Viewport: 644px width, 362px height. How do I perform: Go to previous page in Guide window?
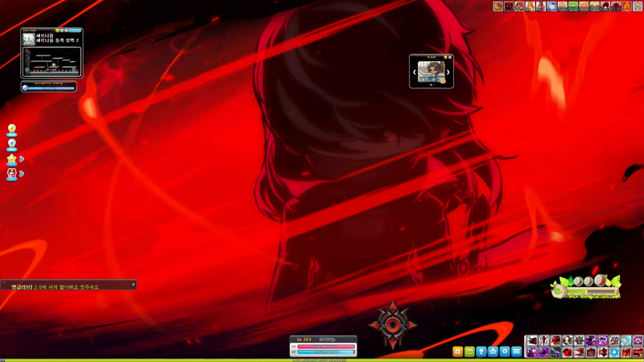[415, 72]
